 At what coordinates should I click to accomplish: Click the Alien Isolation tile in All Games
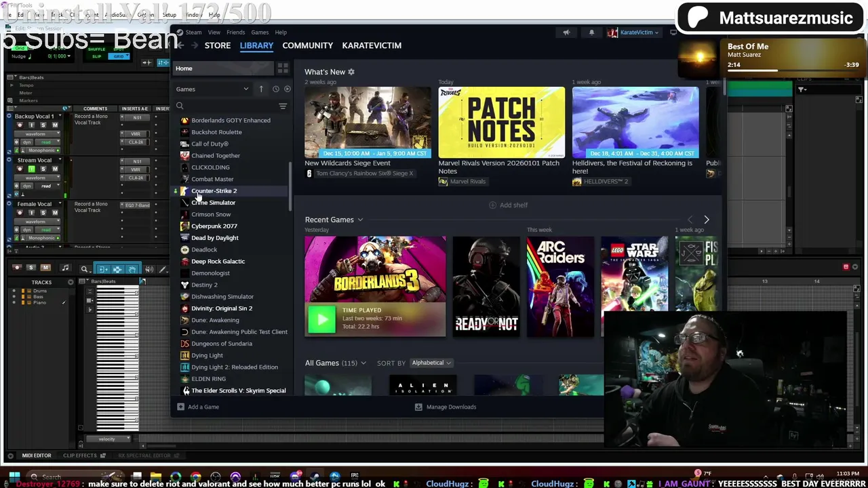coord(422,386)
